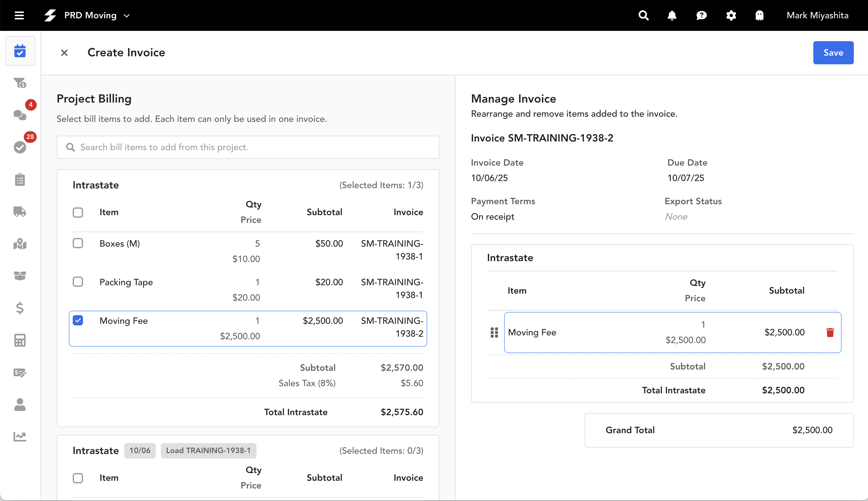Uncheck the Moving Fee bill item
The height and width of the screenshot is (501, 868).
click(78, 320)
